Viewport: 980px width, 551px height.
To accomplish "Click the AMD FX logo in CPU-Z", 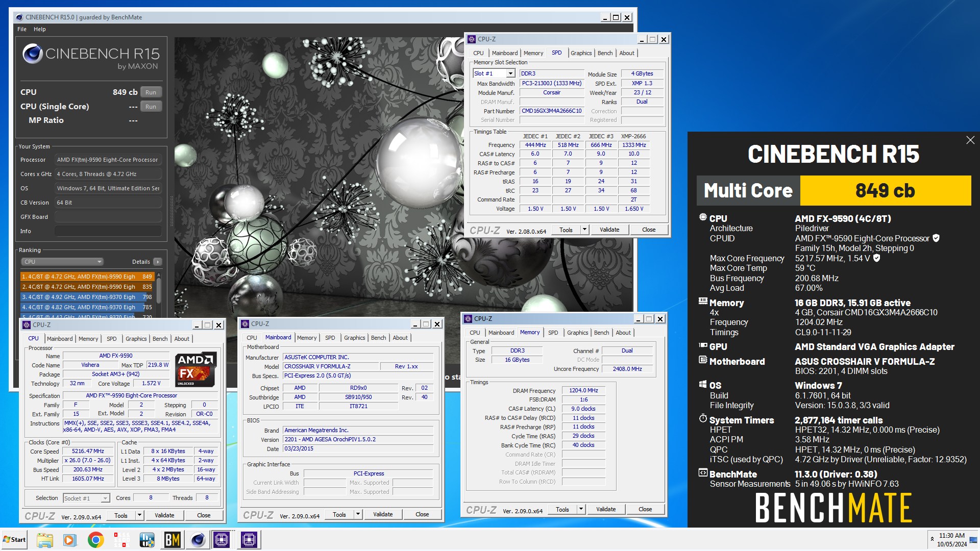I will 196,369.
